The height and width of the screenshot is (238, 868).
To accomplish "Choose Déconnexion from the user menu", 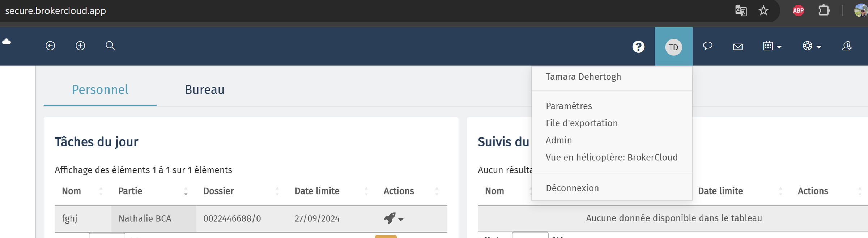I will (x=572, y=188).
